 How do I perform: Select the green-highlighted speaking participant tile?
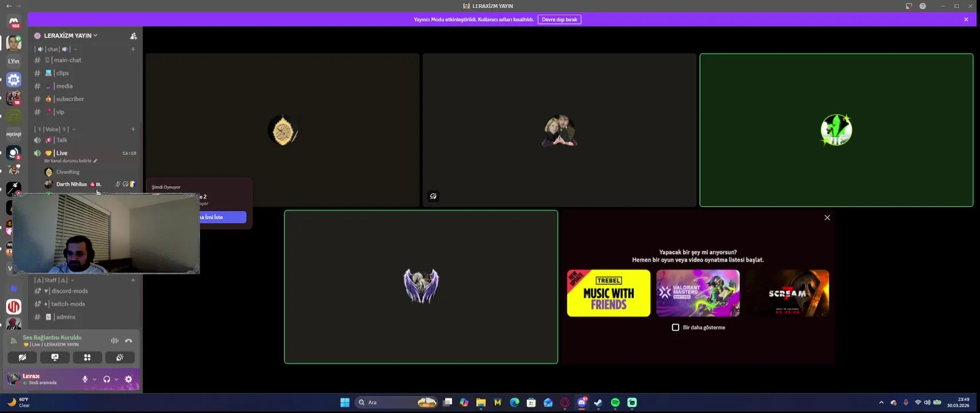[x=836, y=130]
